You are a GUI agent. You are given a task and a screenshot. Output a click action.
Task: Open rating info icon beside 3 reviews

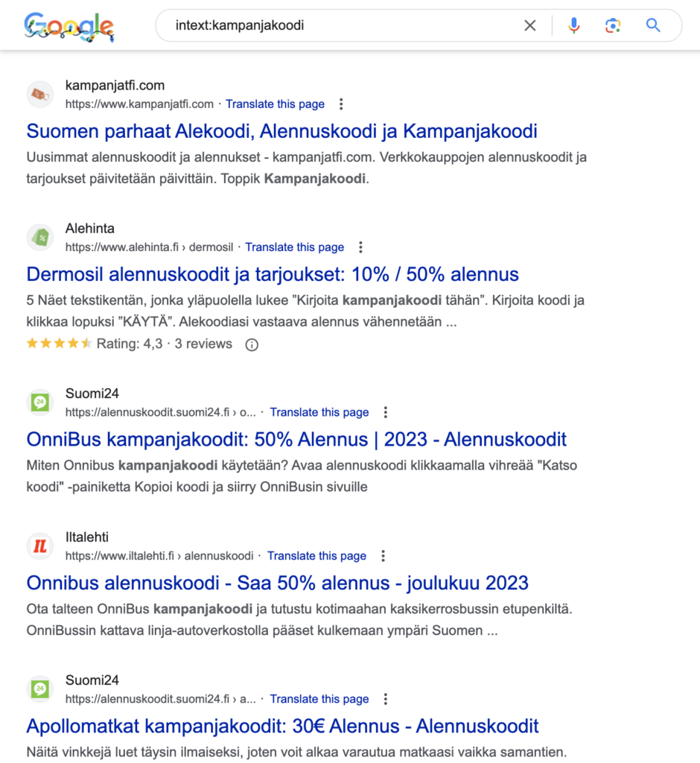[x=252, y=344]
